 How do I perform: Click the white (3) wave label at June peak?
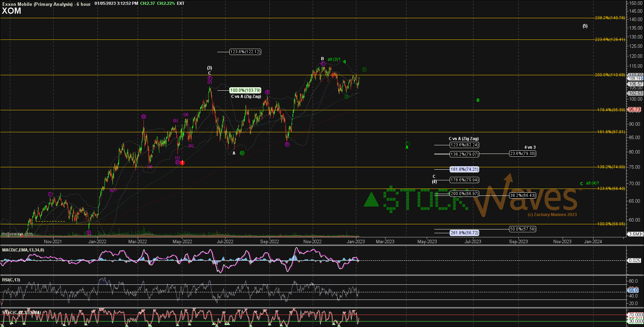click(209, 68)
